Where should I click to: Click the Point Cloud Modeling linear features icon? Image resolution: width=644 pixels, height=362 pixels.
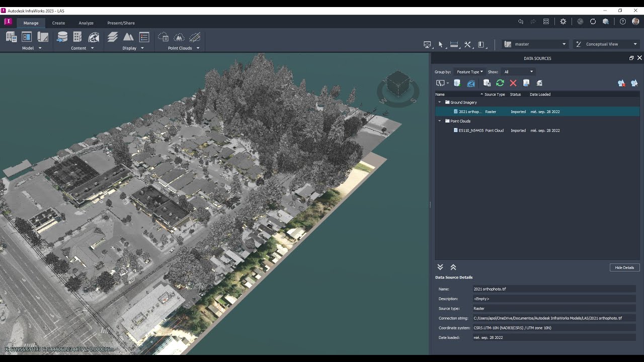[x=195, y=37]
